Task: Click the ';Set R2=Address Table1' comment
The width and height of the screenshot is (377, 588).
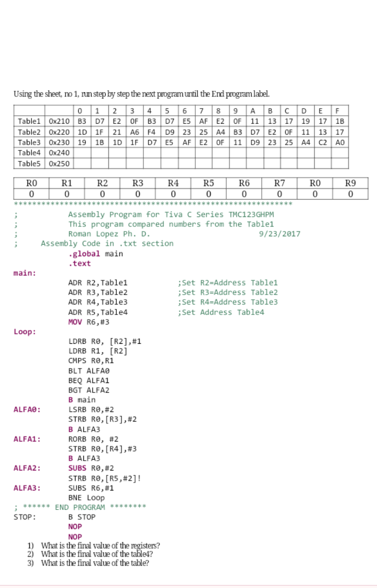Action: pyautogui.click(x=228, y=283)
